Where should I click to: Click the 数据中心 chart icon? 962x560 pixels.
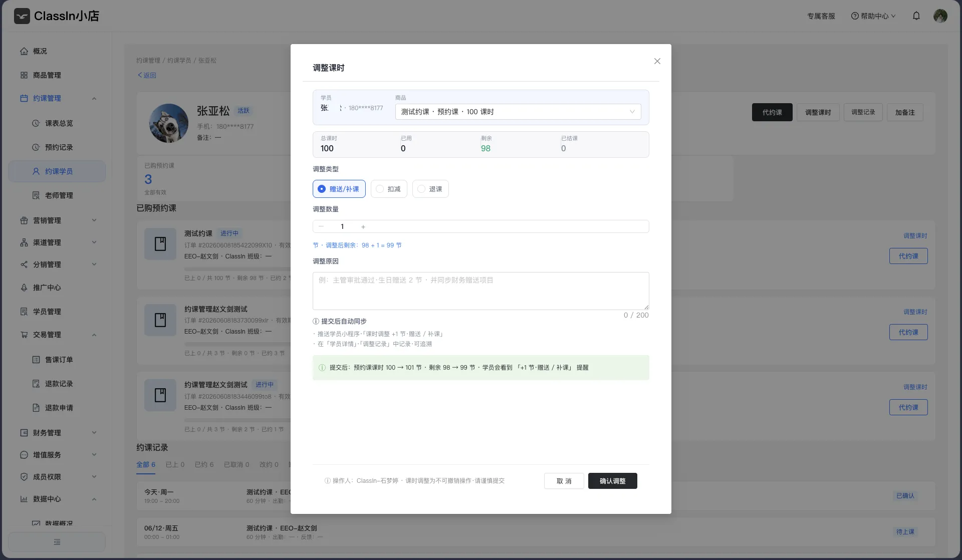[x=24, y=499]
